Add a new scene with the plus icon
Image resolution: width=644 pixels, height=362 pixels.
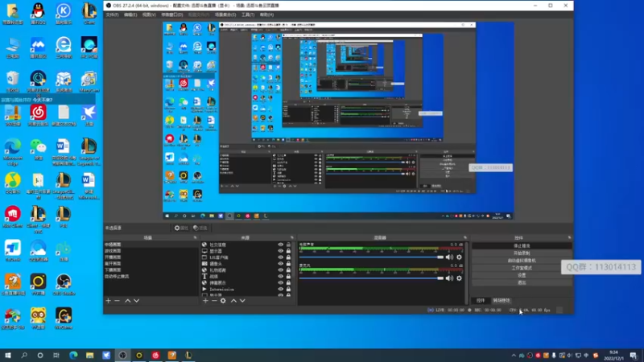pyautogui.click(x=109, y=301)
